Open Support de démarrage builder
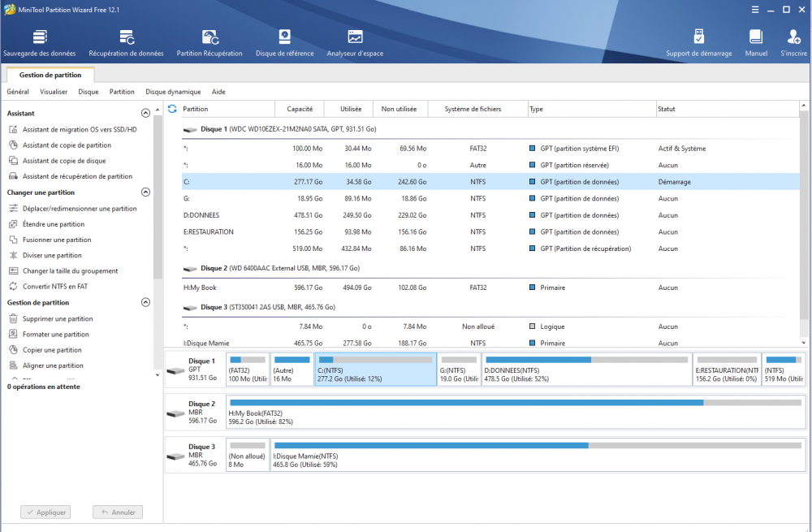Screen dimensions: 812x532 pos(698,43)
